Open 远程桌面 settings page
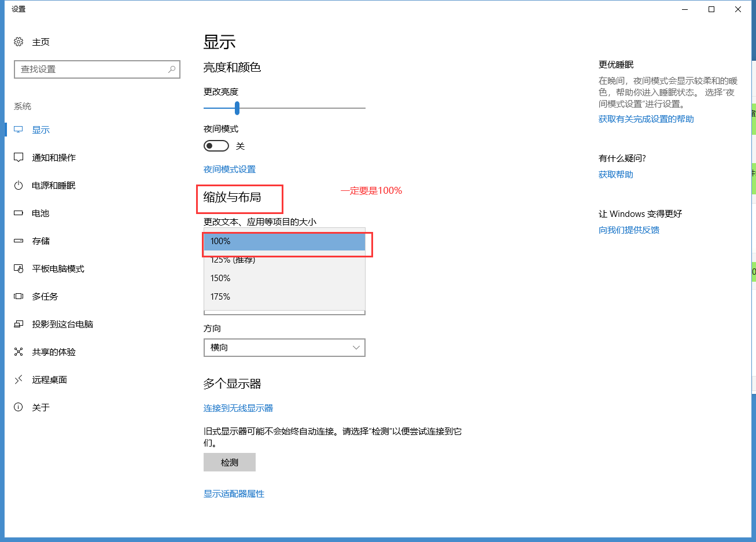 pyautogui.click(x=49, y=380)
